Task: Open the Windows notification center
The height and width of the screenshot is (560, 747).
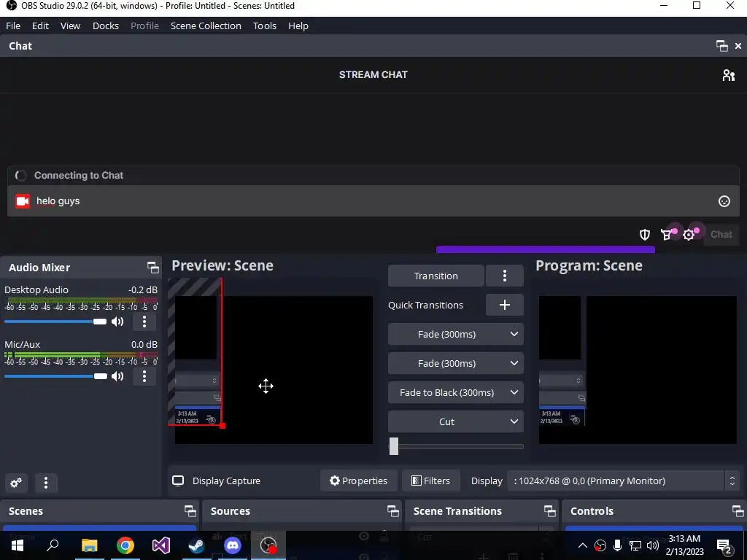Action: [x=724, y=545]
